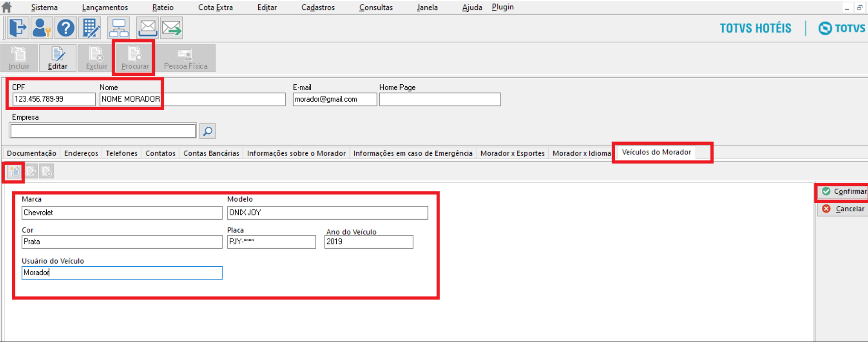Click the calculator grid with pencil icon
868x342 pixels.
tap(91, 28)
